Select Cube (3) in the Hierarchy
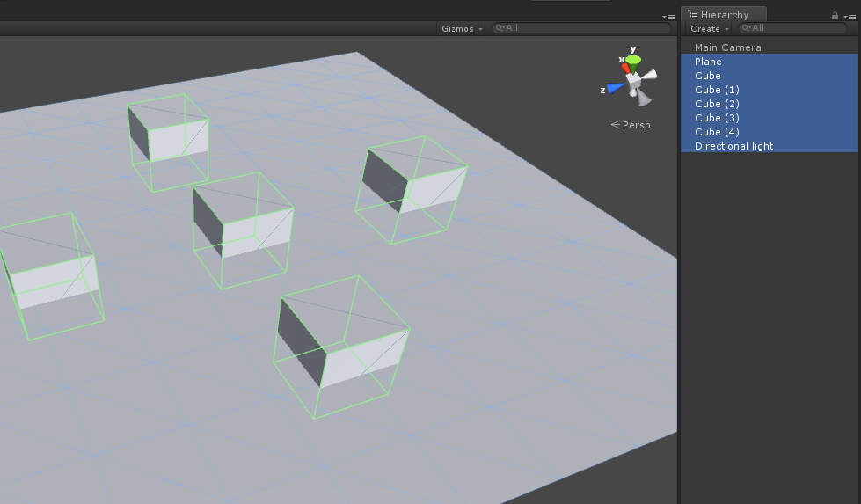Screen dimensions: 861x504 click(x=770, y=118)
